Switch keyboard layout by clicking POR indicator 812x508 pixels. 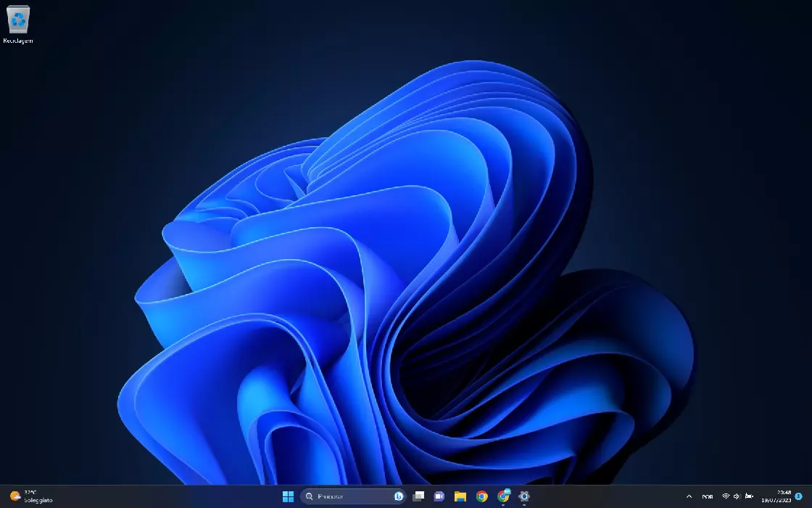707,496
